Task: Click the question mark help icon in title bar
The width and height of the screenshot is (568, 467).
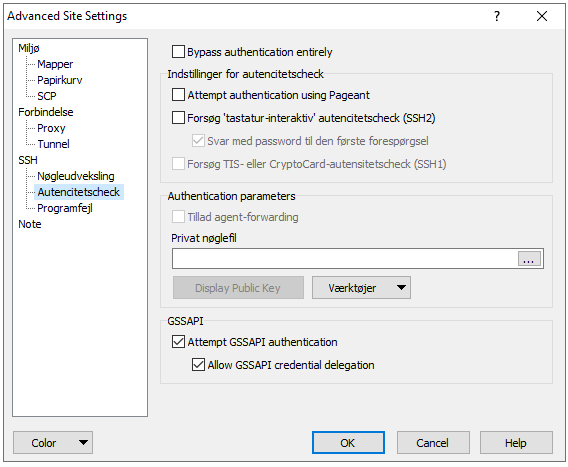Action: coord(497,16)
